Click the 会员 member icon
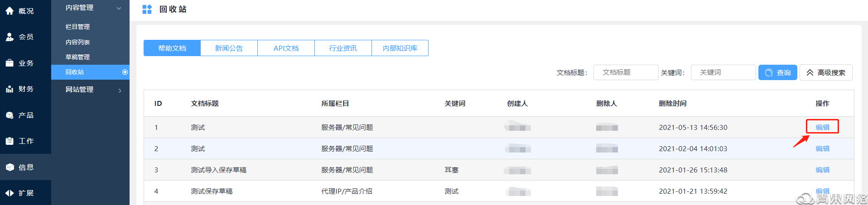This screenshot has height=205, width=868. 10,37
